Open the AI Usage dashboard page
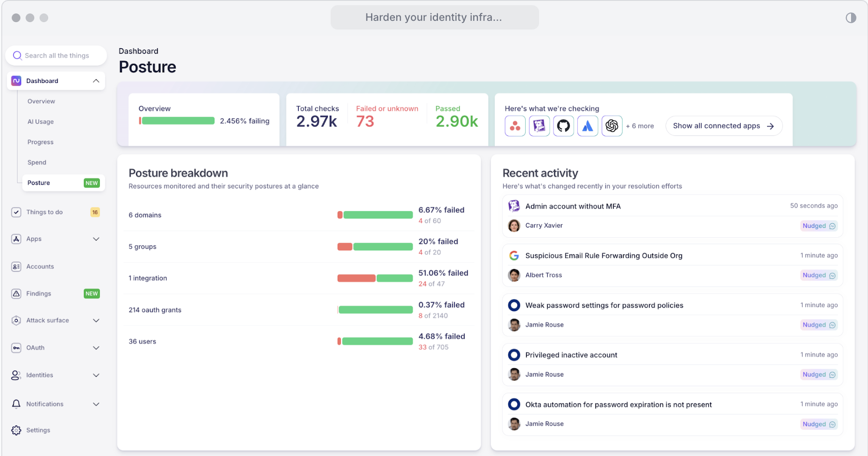 [41, 122]
